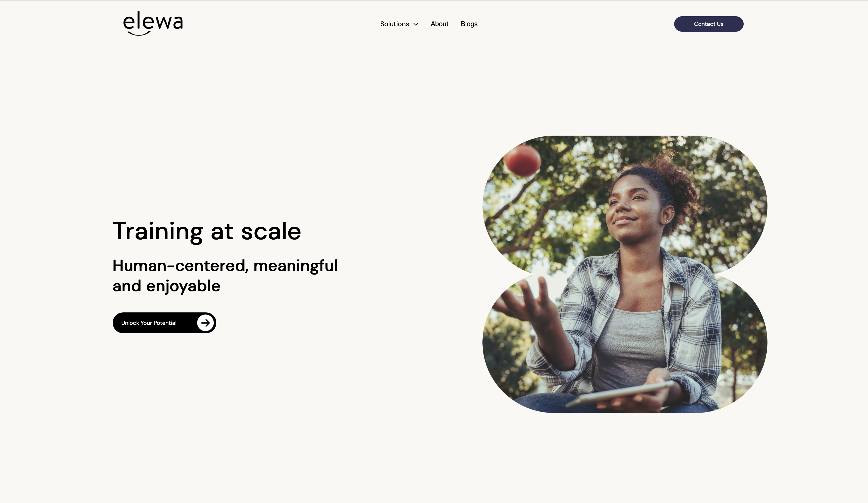Click the Contact Us button
This screenshot has width=868, height=503.
click(709, 24)
